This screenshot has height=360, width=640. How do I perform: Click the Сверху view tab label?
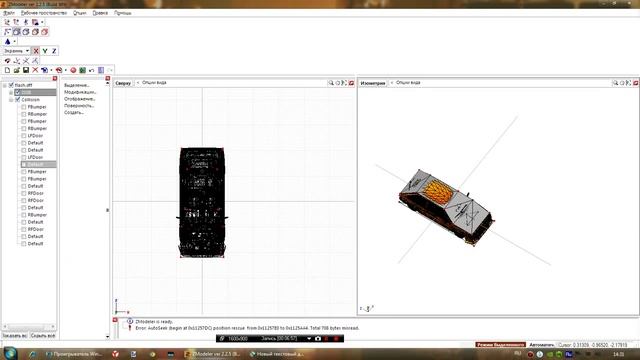click(x=123, y=83)
